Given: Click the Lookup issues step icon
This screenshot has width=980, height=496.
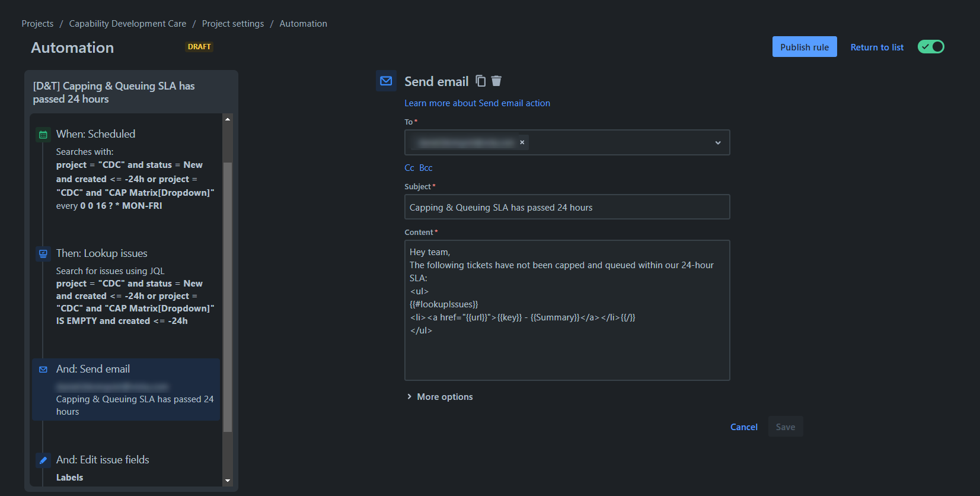Looking at the screenshot, I should point(43,253).
